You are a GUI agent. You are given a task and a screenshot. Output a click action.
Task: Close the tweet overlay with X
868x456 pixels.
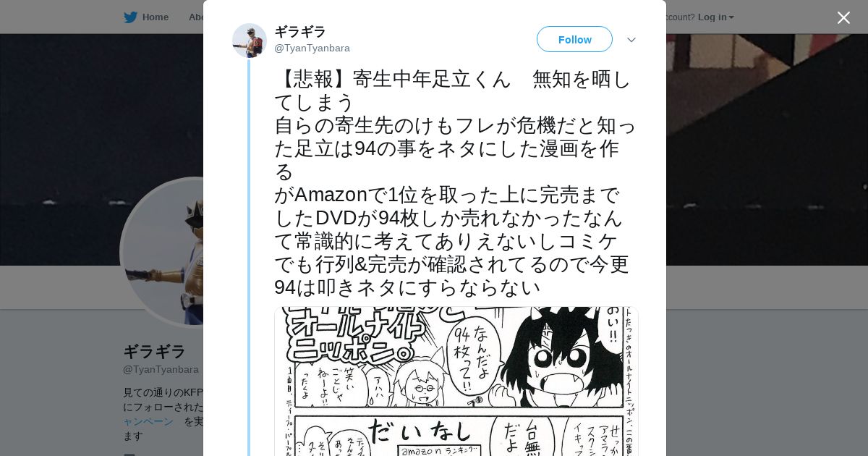(x=843, y=18)
